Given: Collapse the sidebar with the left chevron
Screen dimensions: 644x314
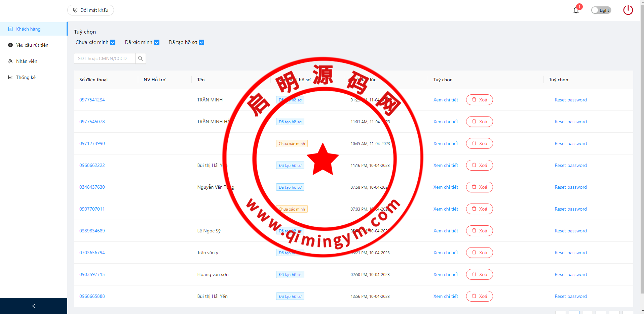Looking at the screenshot, I should point(34,306).
